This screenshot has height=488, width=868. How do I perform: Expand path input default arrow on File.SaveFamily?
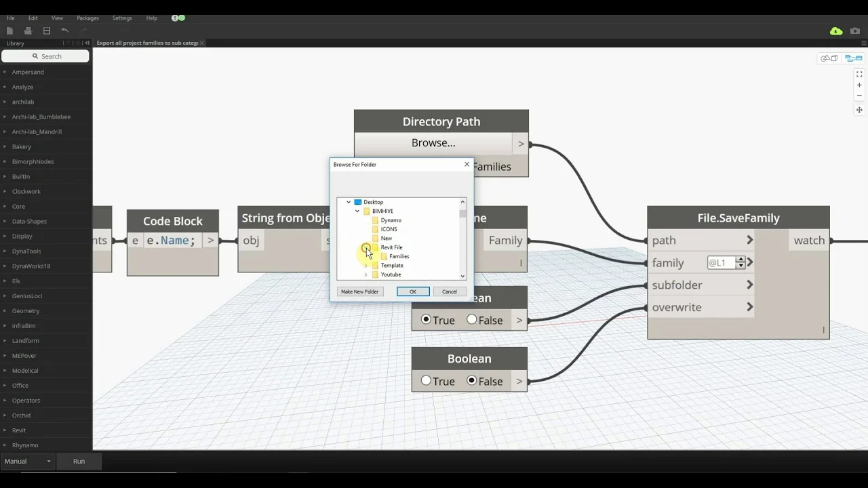pos(749,240)
